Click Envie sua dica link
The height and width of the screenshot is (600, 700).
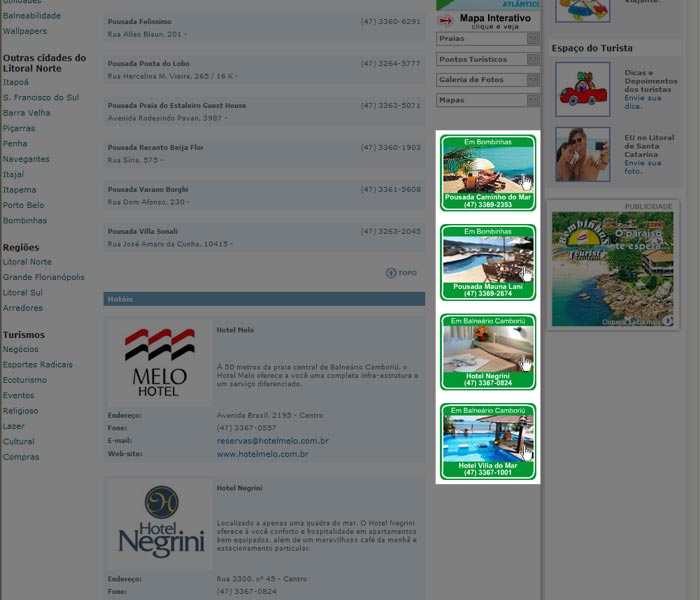tap(642, 102)
